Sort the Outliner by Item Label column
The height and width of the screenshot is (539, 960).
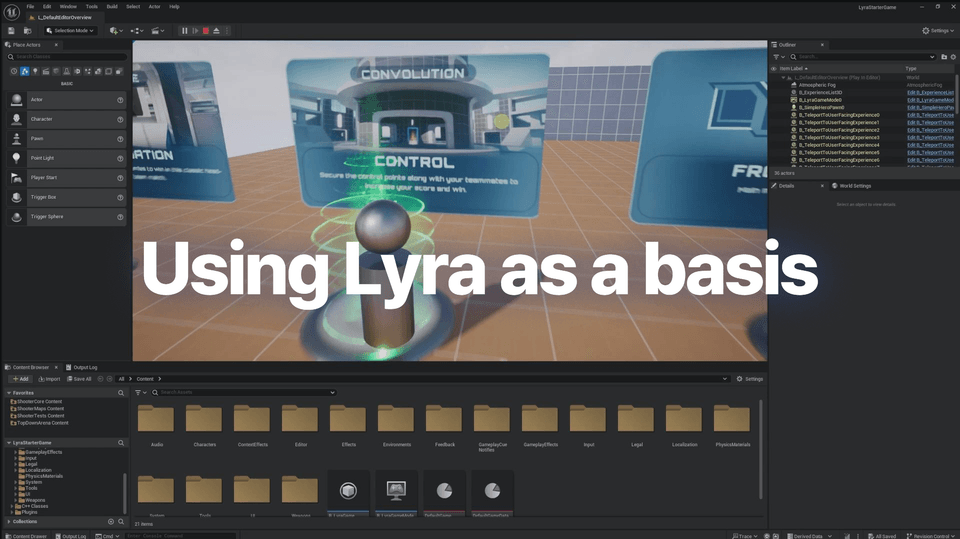[x=793, y=69]
